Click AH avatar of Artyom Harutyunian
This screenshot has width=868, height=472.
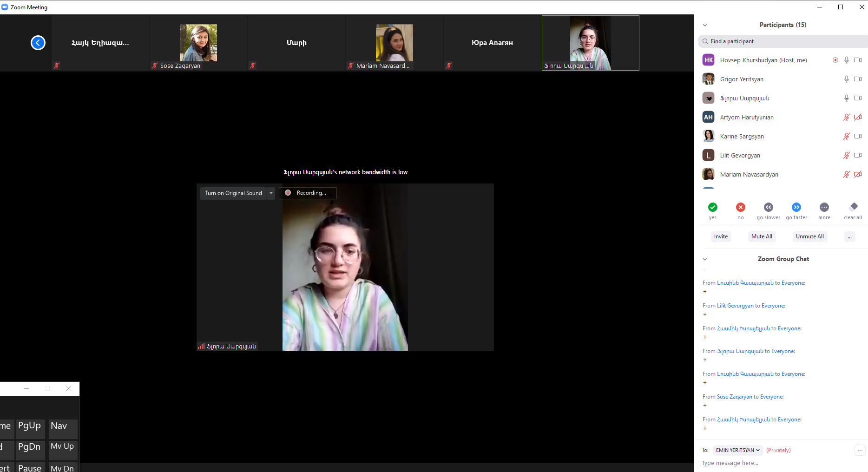pos(709,117)
